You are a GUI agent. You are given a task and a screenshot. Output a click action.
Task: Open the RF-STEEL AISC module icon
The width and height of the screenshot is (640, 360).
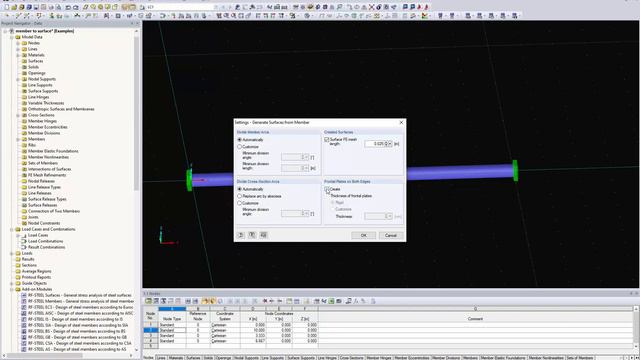pyautogui.click(x=24, y=313)
